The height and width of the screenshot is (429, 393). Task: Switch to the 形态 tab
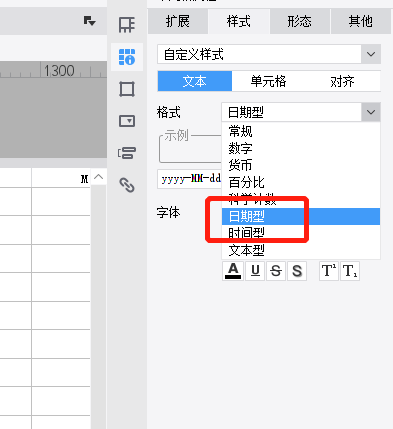[300, 22]
